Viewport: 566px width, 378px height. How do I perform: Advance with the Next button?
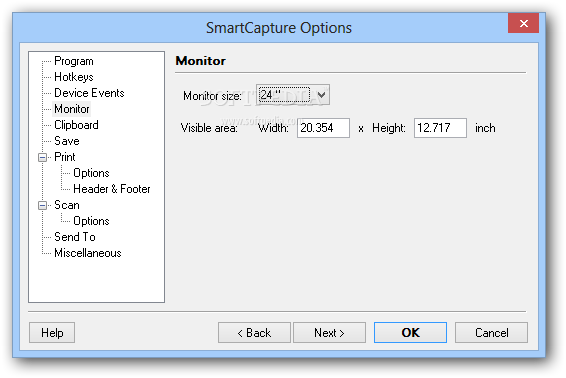click(x=329, y=333)
